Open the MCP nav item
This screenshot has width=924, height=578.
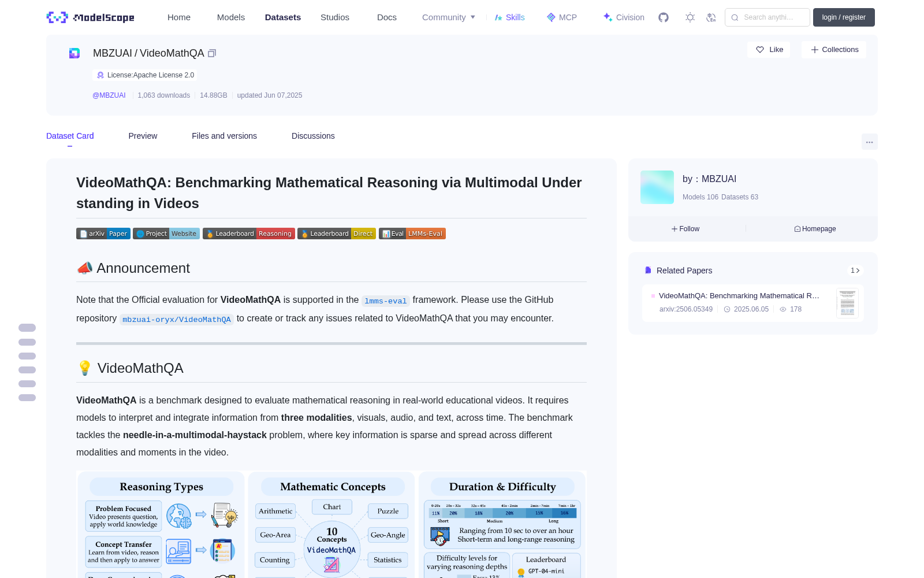pyautogui.click(x=562, y=17)
